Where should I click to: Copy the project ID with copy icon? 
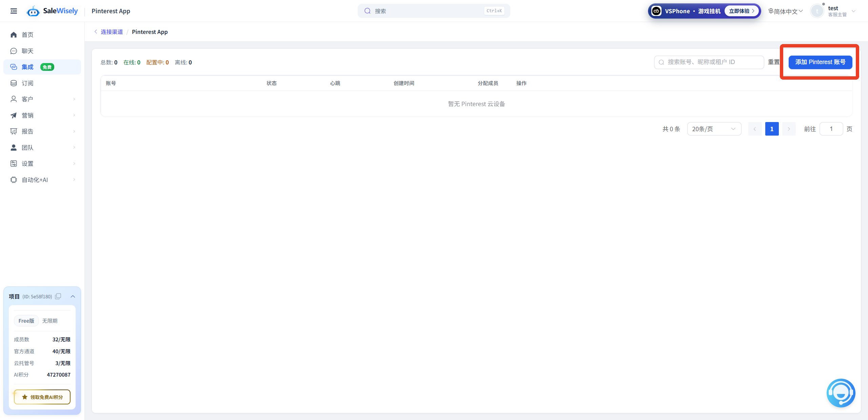(x=58, y=296)
